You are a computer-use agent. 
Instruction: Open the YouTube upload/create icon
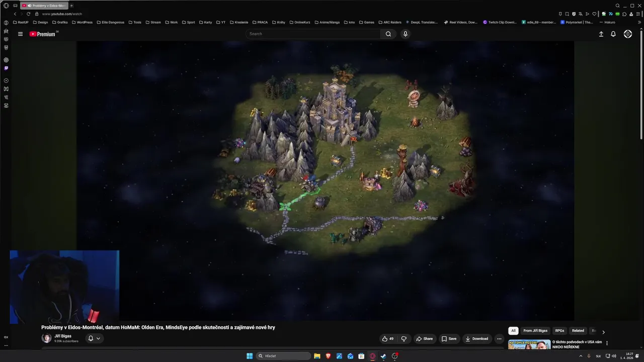pos(601,34)
